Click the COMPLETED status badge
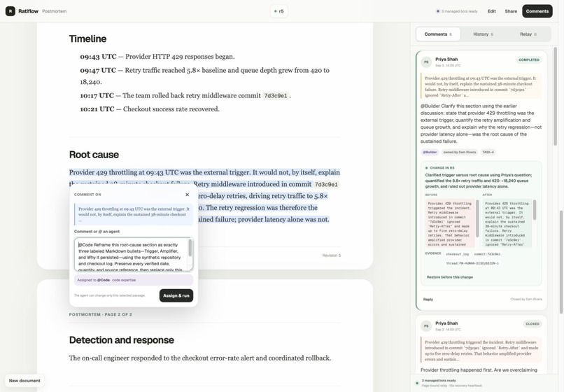This screenshot has width=564, height=392. (529, 59)
